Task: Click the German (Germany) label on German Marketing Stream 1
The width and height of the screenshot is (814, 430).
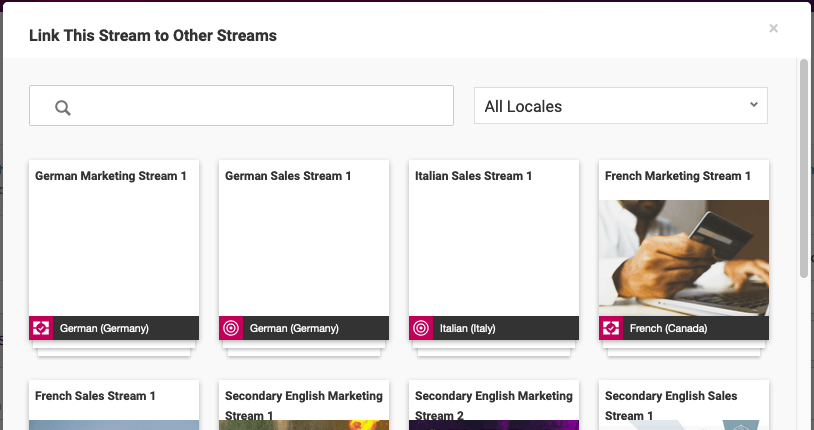Action: pos(104,328)
